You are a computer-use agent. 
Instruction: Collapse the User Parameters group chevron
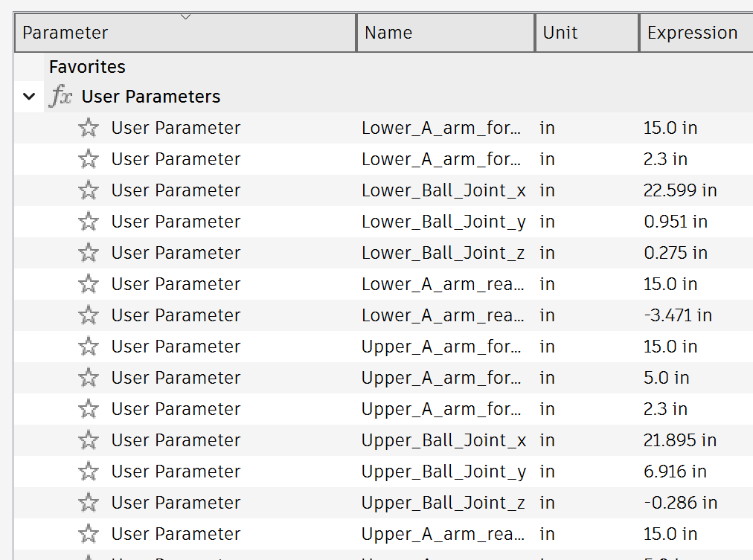point(29,97)
